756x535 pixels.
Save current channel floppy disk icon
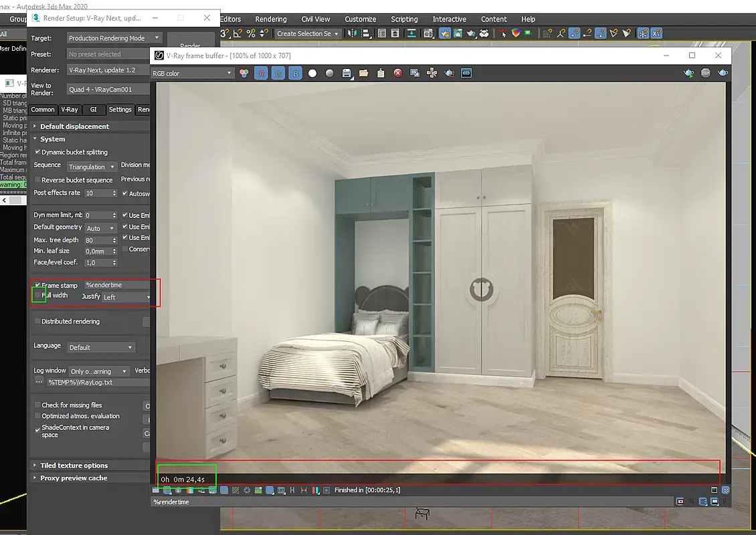(347, 74)
